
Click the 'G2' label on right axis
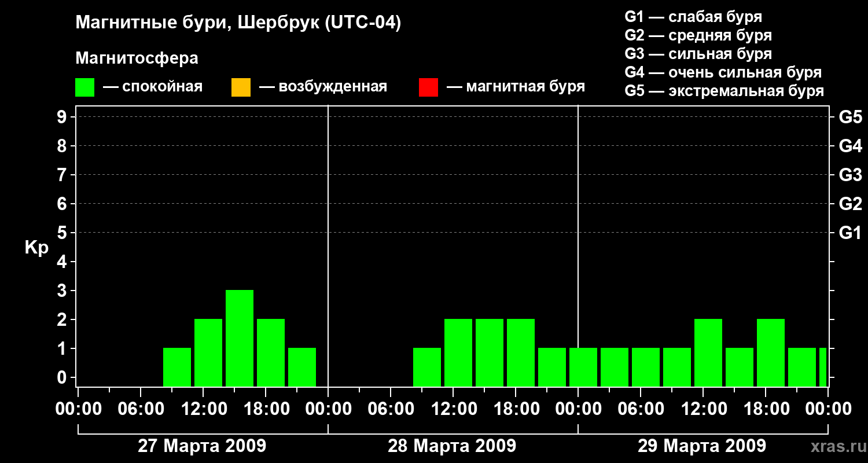click(x=850, y=204)
